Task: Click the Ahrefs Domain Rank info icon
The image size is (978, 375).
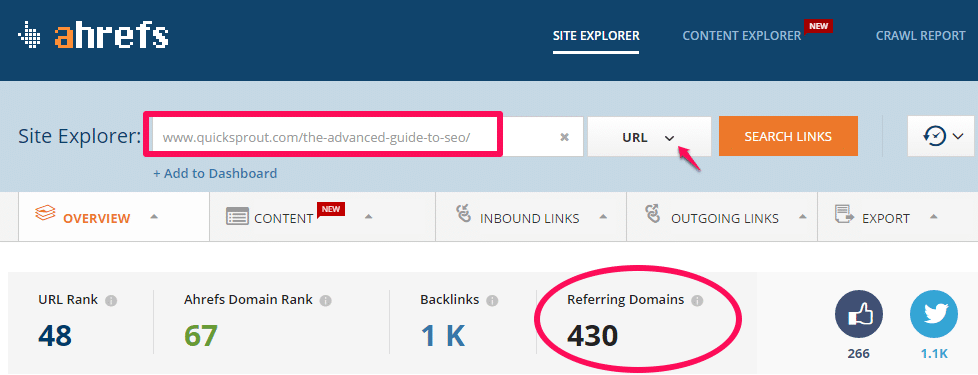Action: coord(326,301)
